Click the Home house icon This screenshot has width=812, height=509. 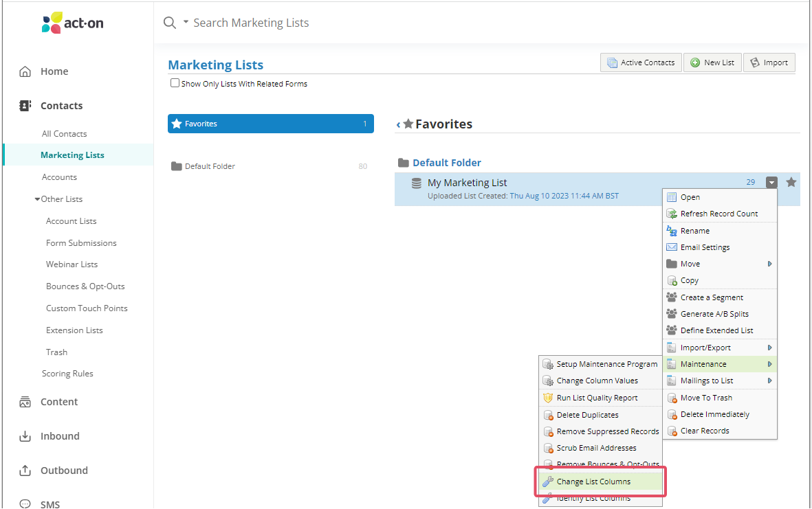25,71
